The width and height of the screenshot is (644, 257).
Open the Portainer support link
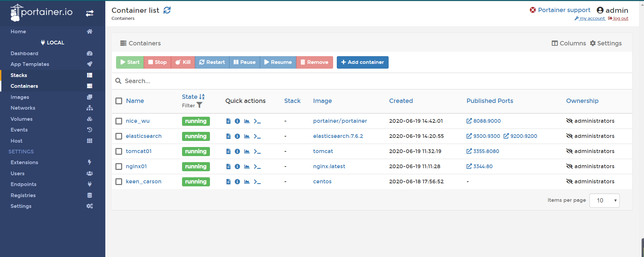point(560,10)
